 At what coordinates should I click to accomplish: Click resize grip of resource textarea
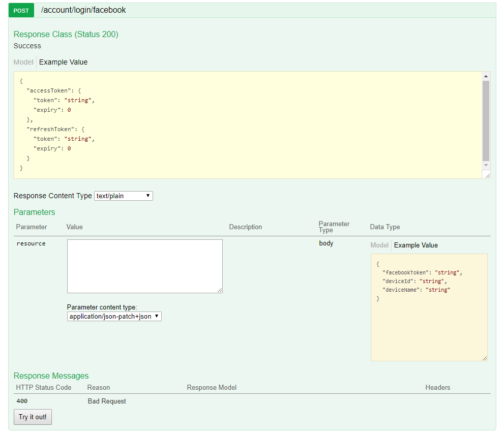pos(220,290)
